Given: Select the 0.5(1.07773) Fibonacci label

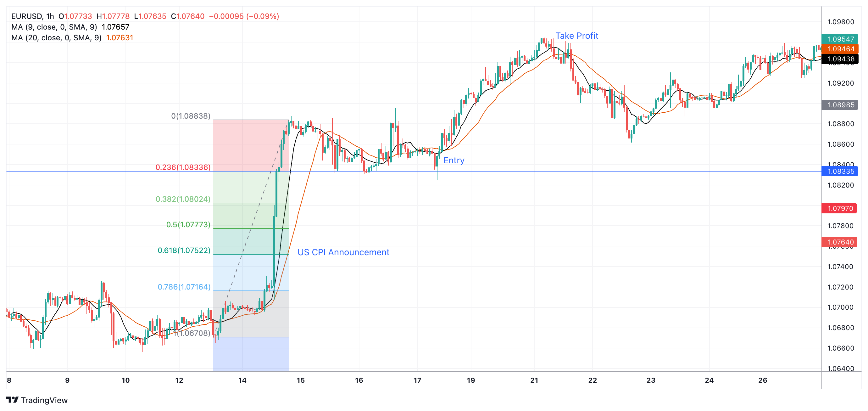Looking at the screenshot, I should tap(188, 225).
